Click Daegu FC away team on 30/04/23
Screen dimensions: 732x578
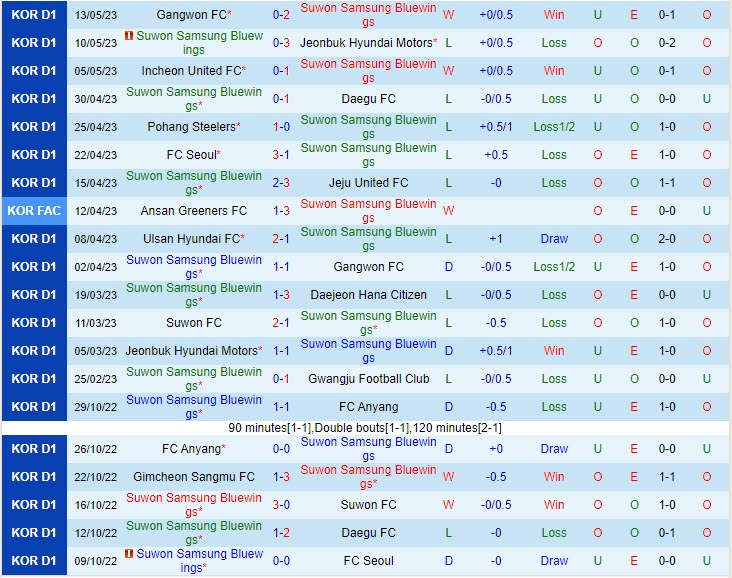pos(368,99)
